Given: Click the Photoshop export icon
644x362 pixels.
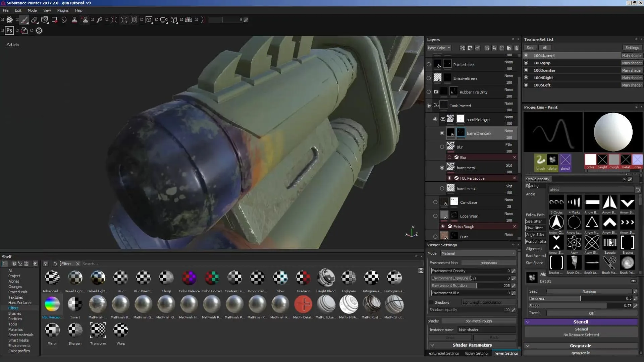Looking at the screenshot, I should tap(9, 31).
